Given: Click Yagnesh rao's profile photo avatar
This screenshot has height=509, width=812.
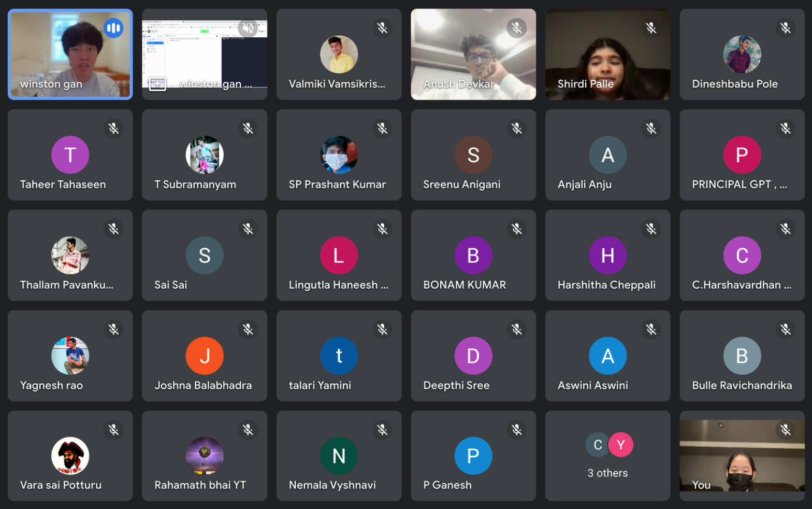Looking at the screenshot, I should (70, 356).
